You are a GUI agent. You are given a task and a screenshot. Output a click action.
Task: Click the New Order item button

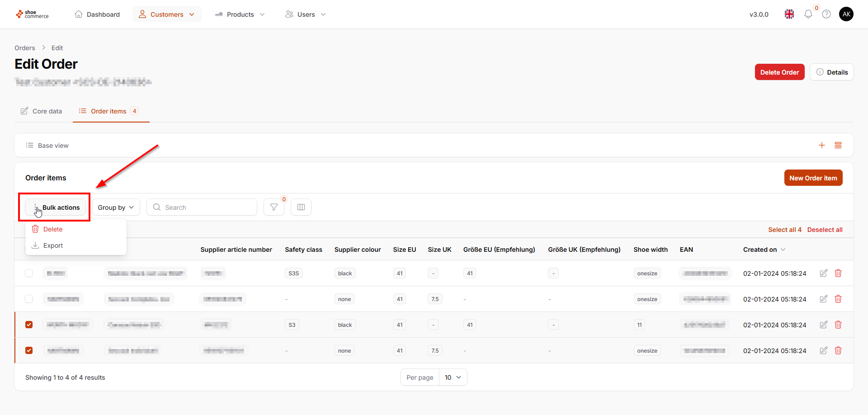pos(813,178)
